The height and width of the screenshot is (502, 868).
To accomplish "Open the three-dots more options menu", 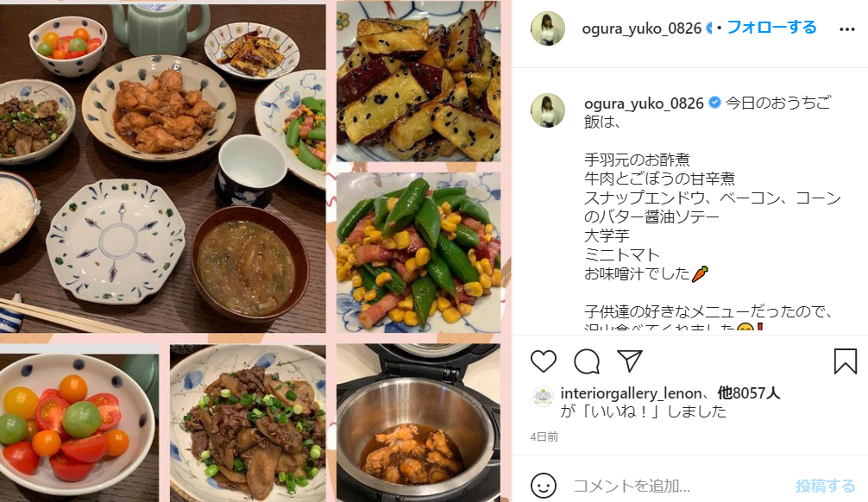I will pos(847,29).
